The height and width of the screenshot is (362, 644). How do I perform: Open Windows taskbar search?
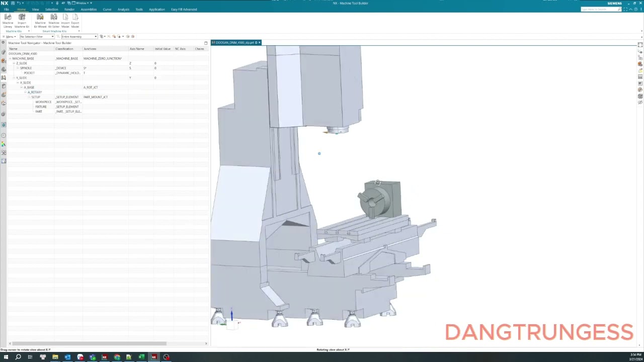[18, 357]
